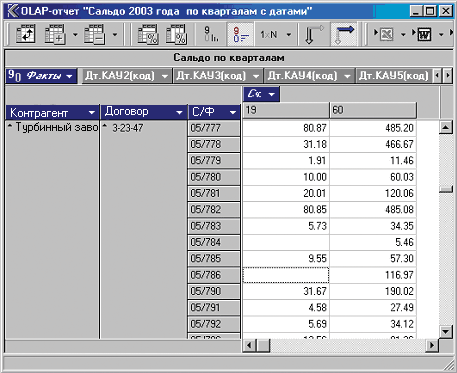
Task: Click column header 19
Action: click(x=286, y=110)
